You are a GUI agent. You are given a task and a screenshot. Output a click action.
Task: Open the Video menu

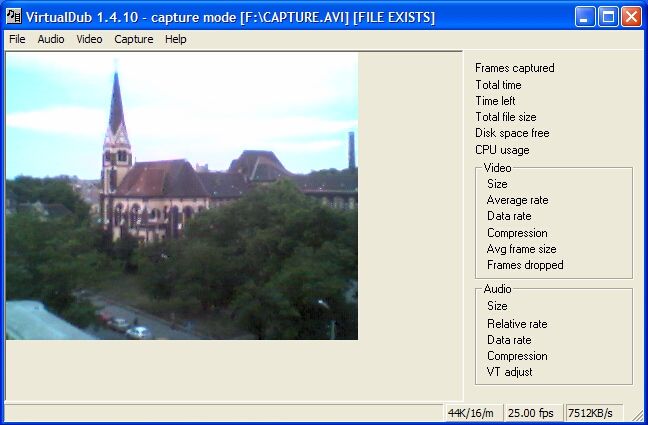pos(89,39)
